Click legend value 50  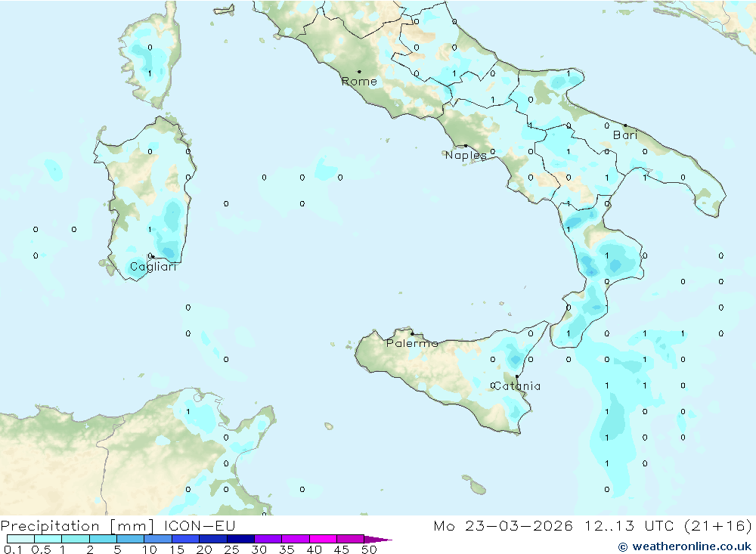[x=369, y=549]
